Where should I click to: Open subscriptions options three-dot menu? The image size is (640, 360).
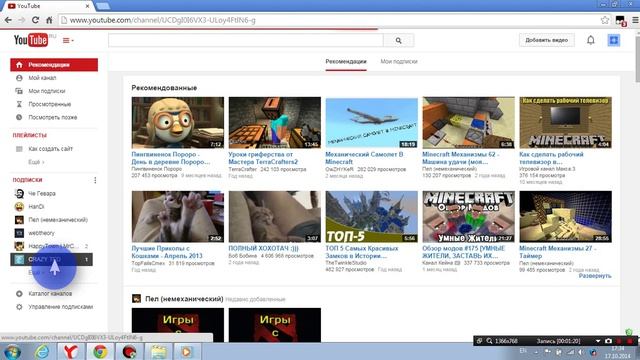tap(95, 180)
